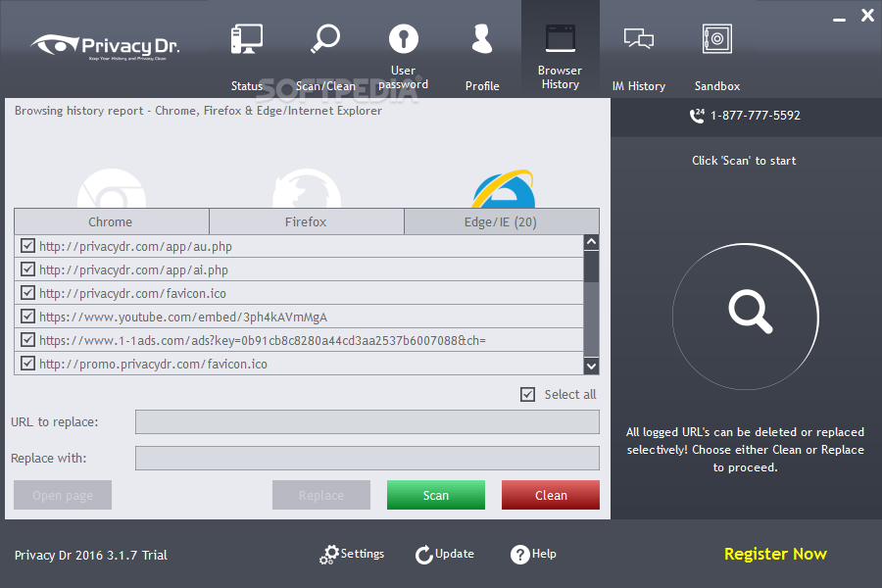Uncheck the privacydr.com/app/au.php entry
The height and width of the screenshot is (588, 882).
pyautogui.click(x=27, y=246)
